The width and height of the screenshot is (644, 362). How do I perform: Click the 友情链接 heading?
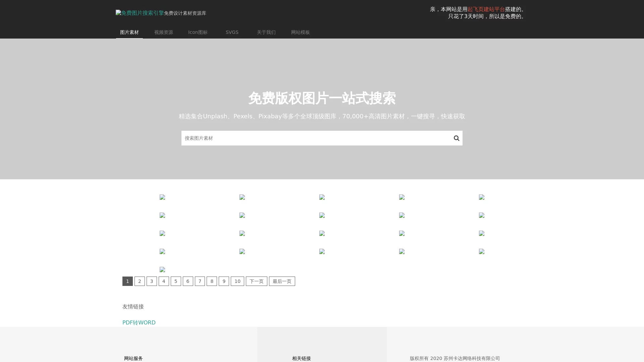coord(133,306)
